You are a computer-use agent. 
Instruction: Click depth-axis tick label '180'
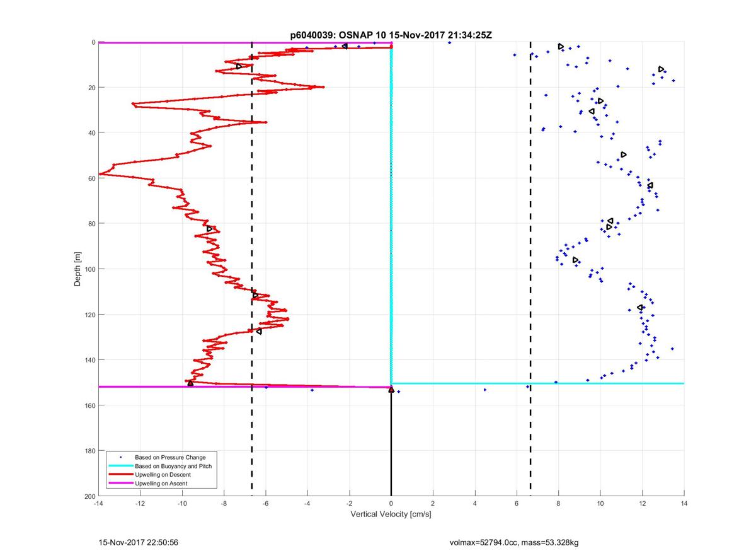[89, 451]
